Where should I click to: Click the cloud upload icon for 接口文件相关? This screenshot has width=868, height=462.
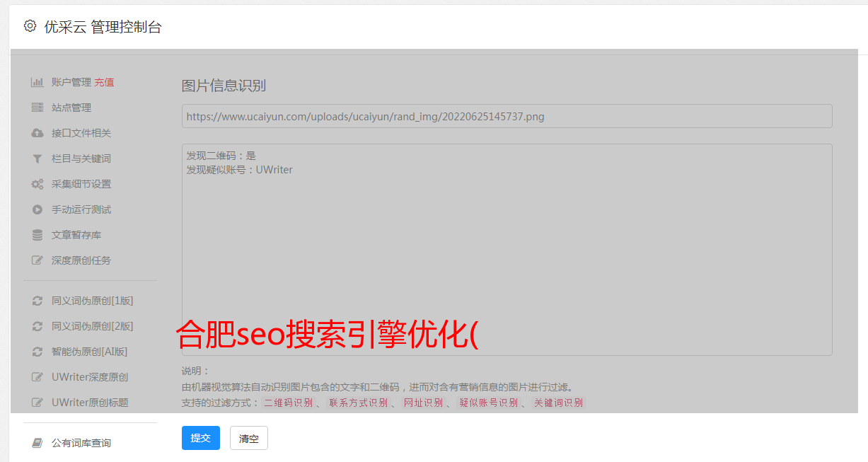pyautogui.click(x=37, y=133)
